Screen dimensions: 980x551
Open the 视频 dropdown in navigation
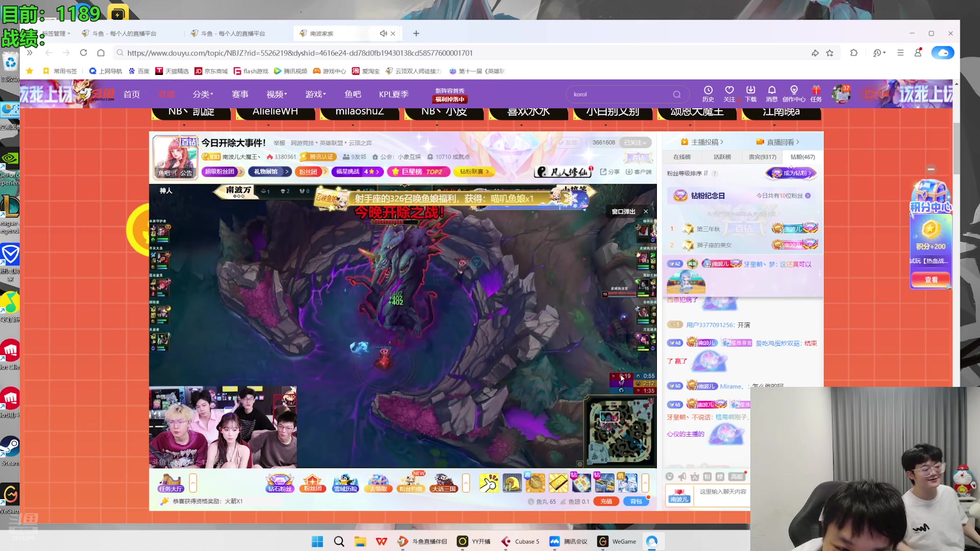tap(277, 94)
